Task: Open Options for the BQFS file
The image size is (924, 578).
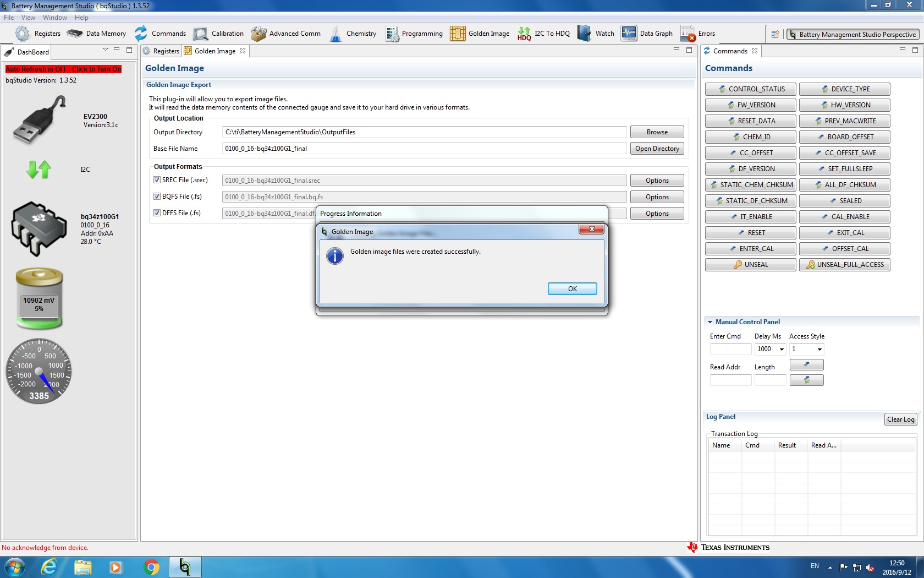Action: [x=657, y=197]
